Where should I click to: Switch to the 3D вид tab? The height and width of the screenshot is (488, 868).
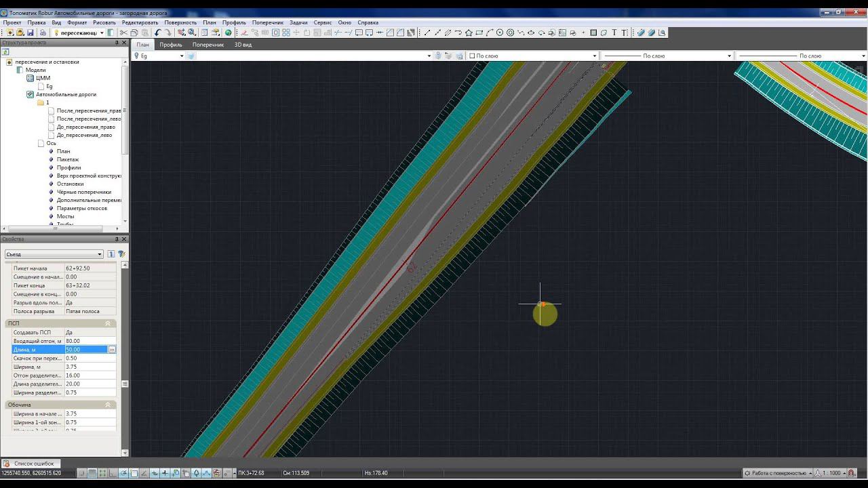coord(243,45)
